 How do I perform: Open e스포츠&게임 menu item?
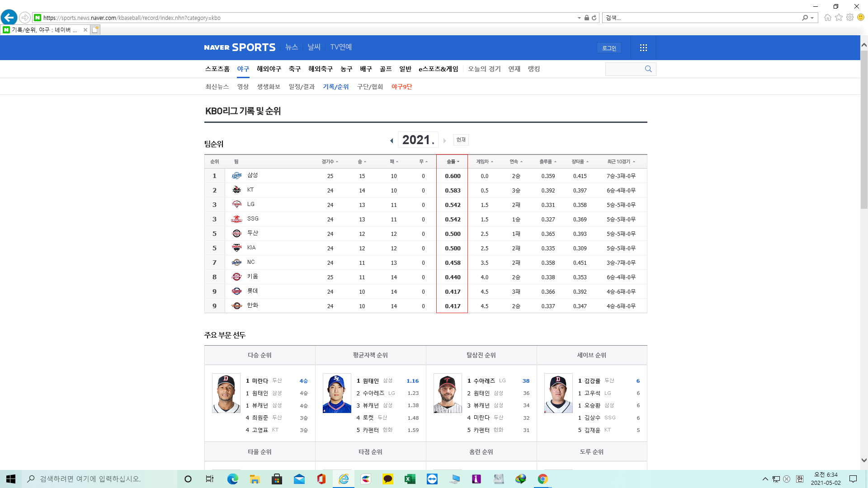coord(439,69)
